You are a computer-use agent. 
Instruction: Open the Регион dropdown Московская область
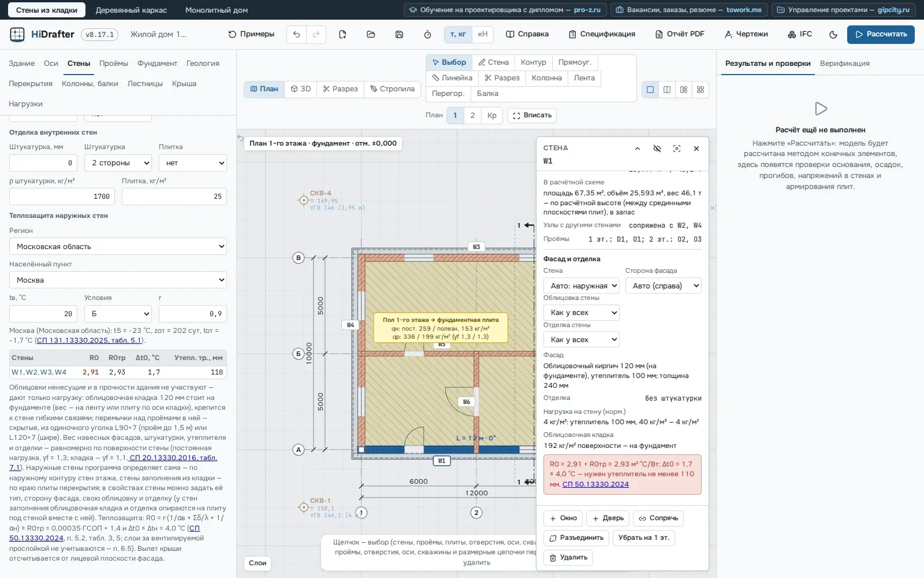coord(118,246)
